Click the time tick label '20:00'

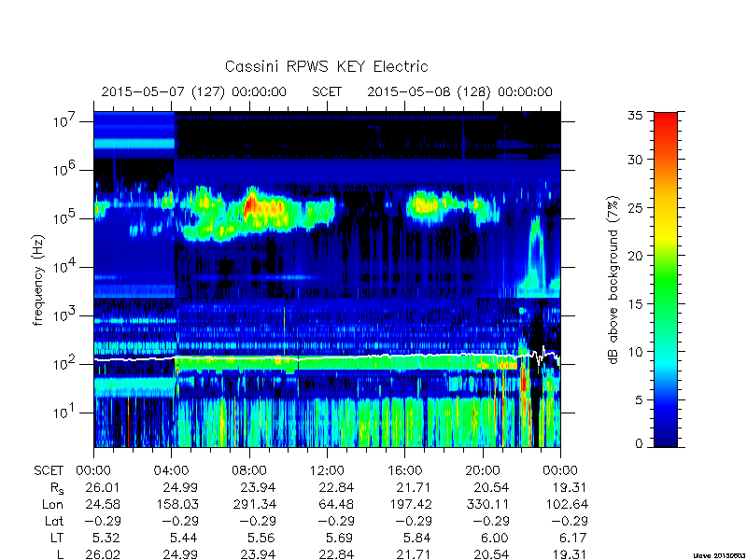click(x=482, y=471)
